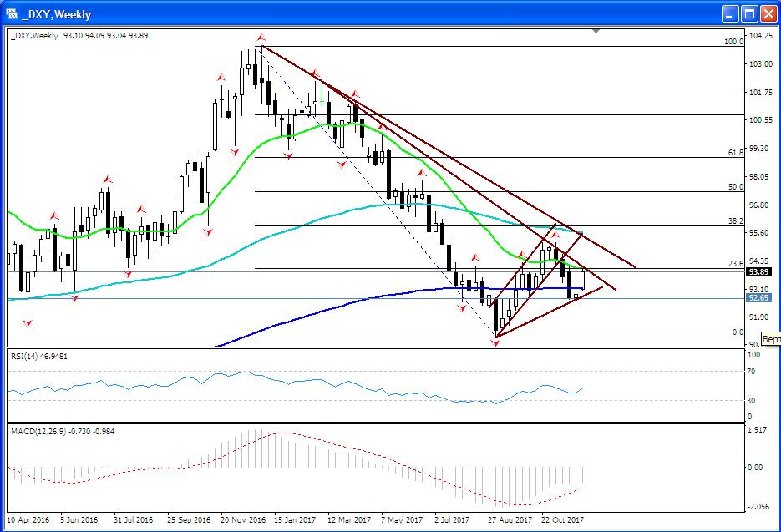Image resolution: width=781 pixels, height=532 pixels.
Task: Click the fractal arrow above the recent October candles
Action: (555, 235)
